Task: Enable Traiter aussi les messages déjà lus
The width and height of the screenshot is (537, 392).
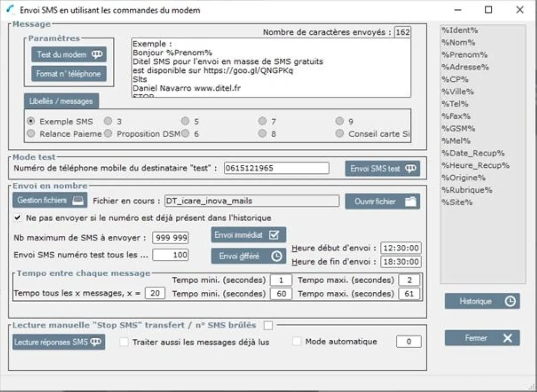Action: pyautogui.click(x=124, y=342)
